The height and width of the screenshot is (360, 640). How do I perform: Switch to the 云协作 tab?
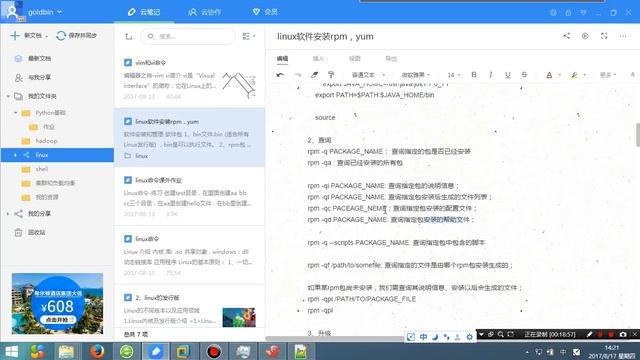[205, 12]
